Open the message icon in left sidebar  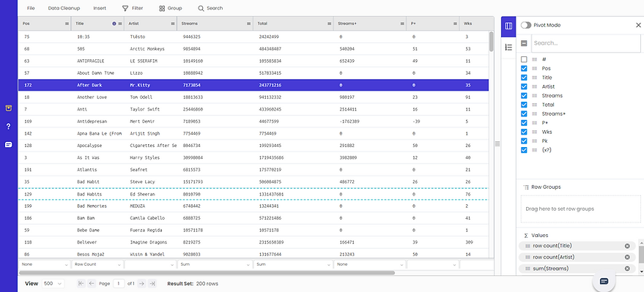pyautogui.click(x=9, y=145)
